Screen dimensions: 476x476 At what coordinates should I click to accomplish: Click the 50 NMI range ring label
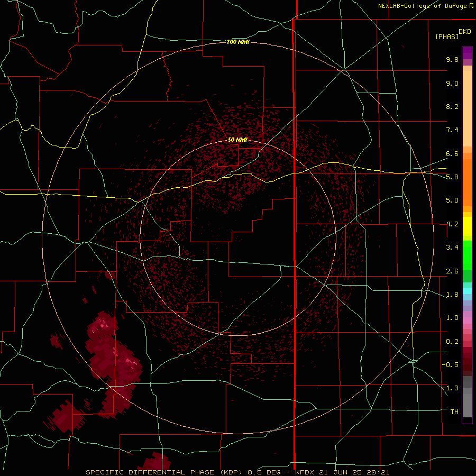[237, 140]
